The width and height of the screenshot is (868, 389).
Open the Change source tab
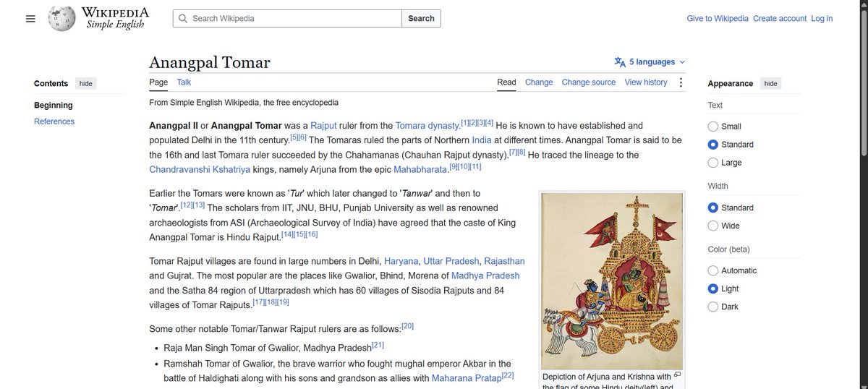click(589, 82)
